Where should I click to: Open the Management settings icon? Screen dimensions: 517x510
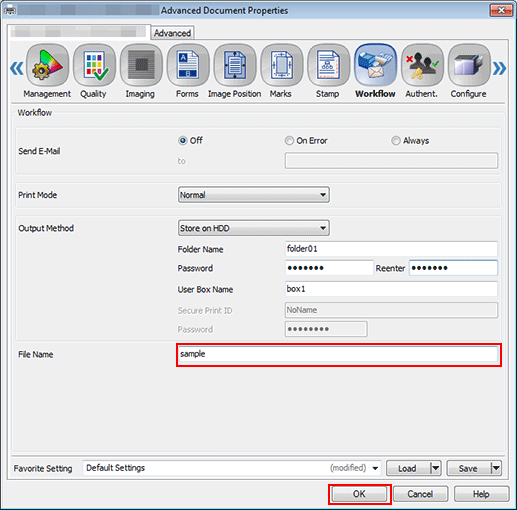pyautogui.click(x=47, y=65)
